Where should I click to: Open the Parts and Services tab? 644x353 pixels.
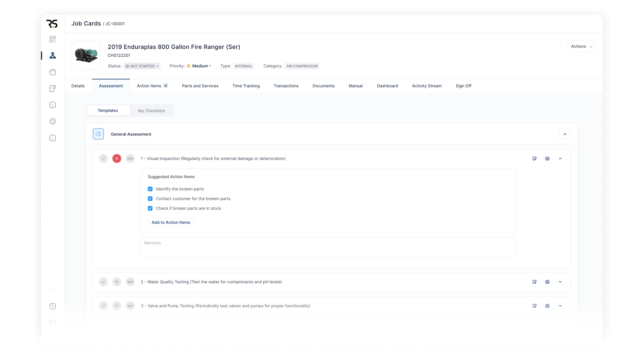[200, 86]
